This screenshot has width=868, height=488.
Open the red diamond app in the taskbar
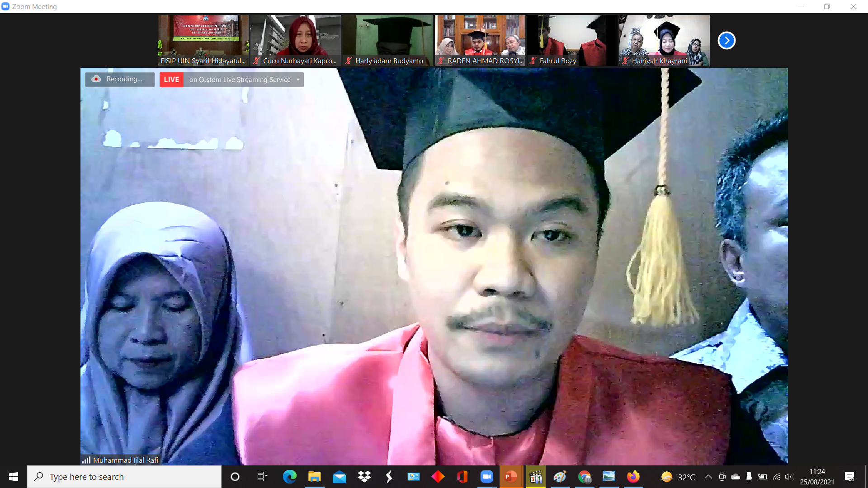click(438, 477)
